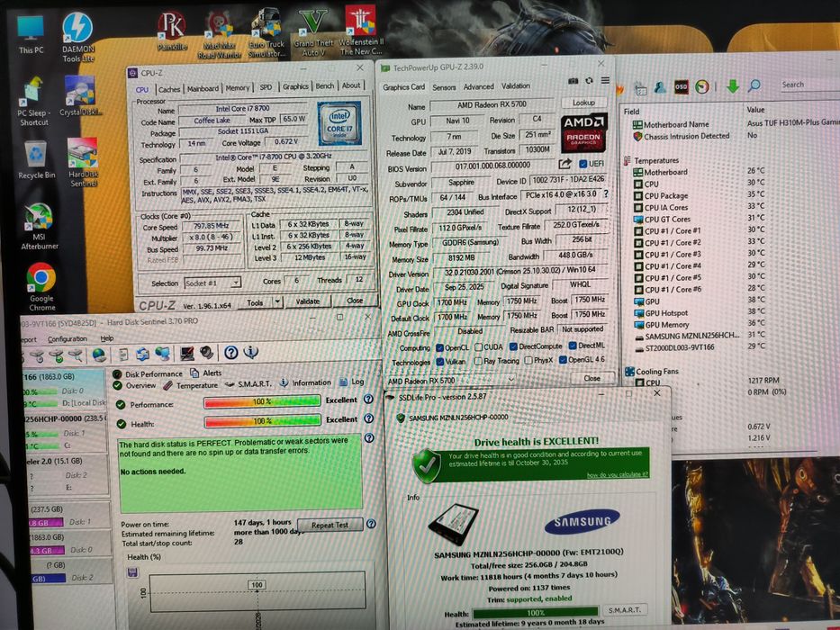
Task: Click the save icon above health chart
Action: [x=132, y=572]
